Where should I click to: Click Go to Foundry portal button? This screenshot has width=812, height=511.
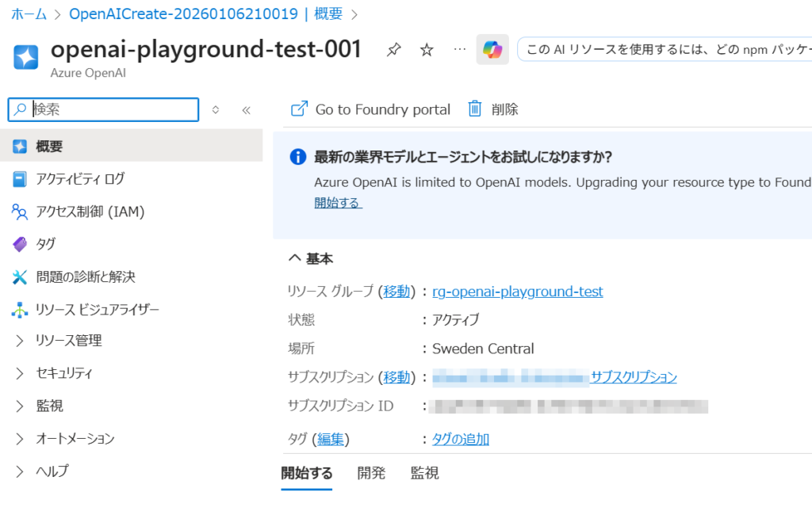tap(371, 109)
